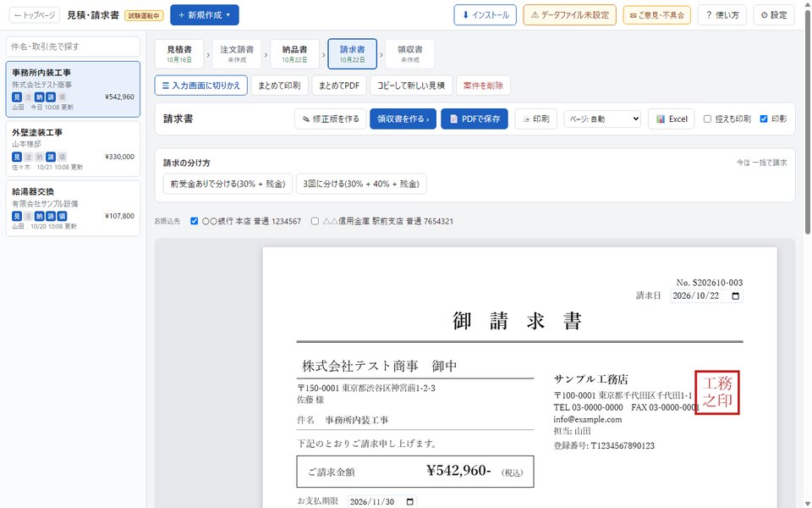Click the インストール download button
This screenshot has width=812, height=508.
click(x=486, y=15)
